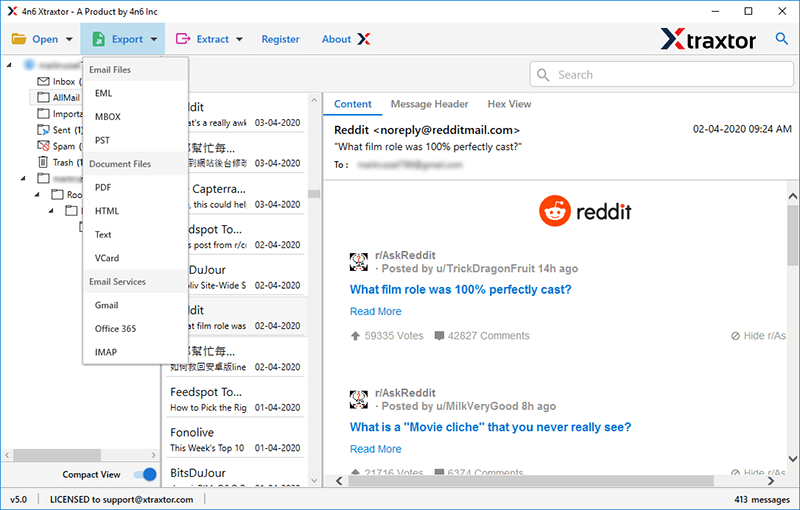Select the Important folder icon

point(43,114)
